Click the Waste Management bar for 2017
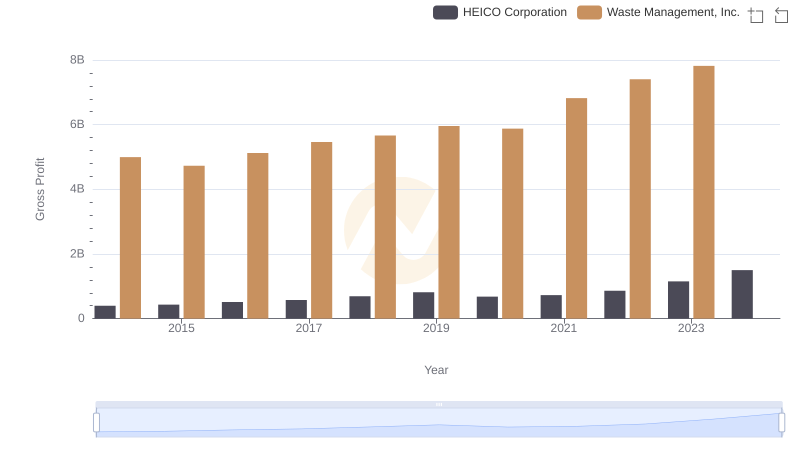This screenshot has width=800, height=461. point(321,230)
